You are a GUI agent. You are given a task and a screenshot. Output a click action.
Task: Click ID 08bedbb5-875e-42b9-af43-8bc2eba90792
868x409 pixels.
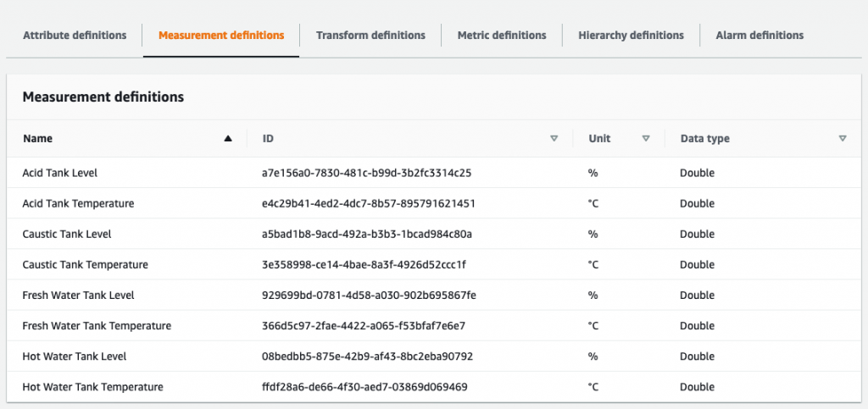[368, 356]
